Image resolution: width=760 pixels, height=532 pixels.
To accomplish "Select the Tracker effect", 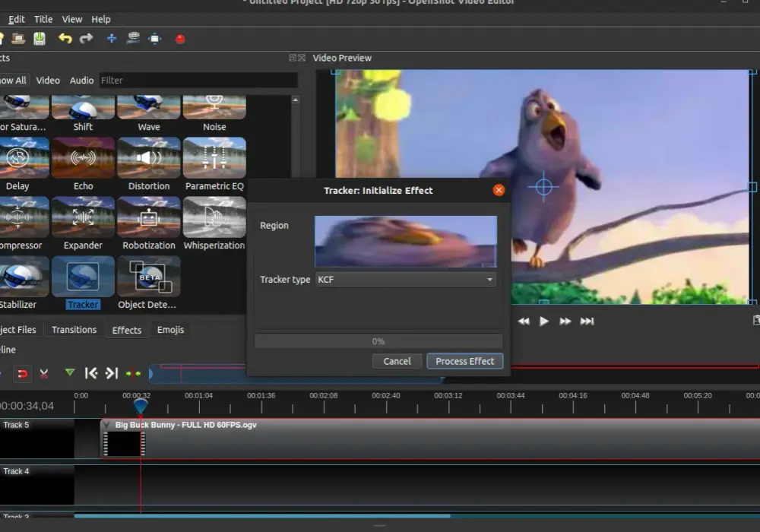I will (83, 283).
